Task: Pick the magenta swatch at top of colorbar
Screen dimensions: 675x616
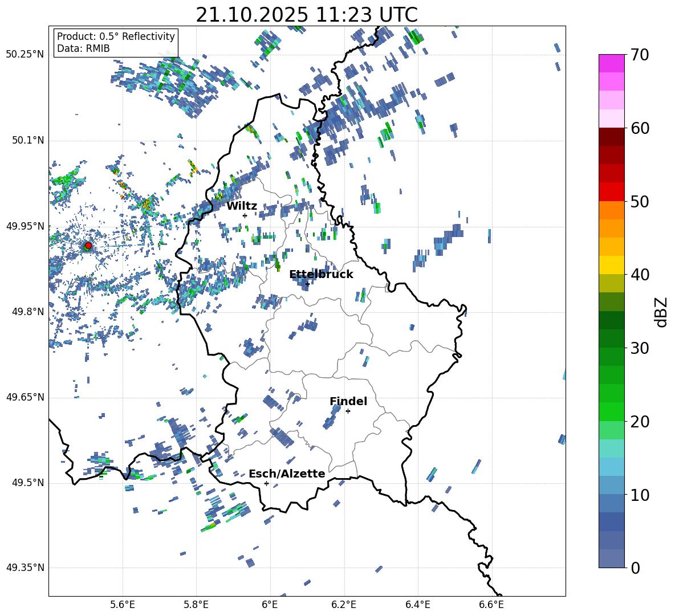Action: pyautogui.click(x=611, y=63)
